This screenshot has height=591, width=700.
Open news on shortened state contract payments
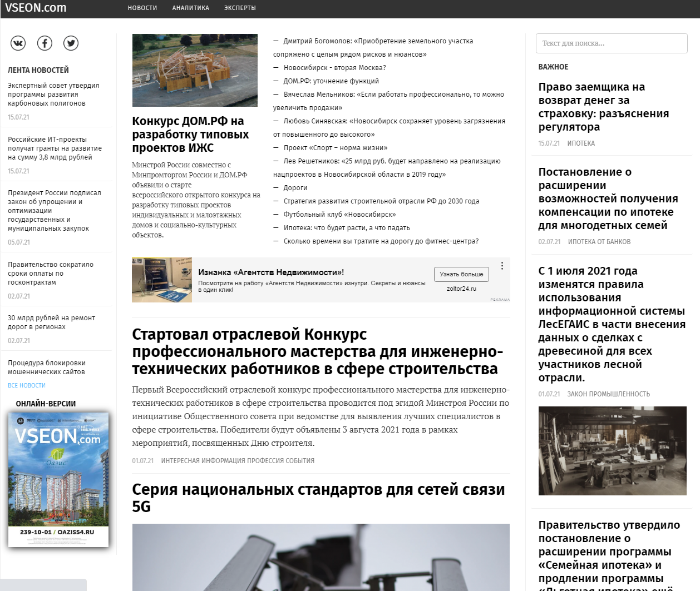[51, 274]
